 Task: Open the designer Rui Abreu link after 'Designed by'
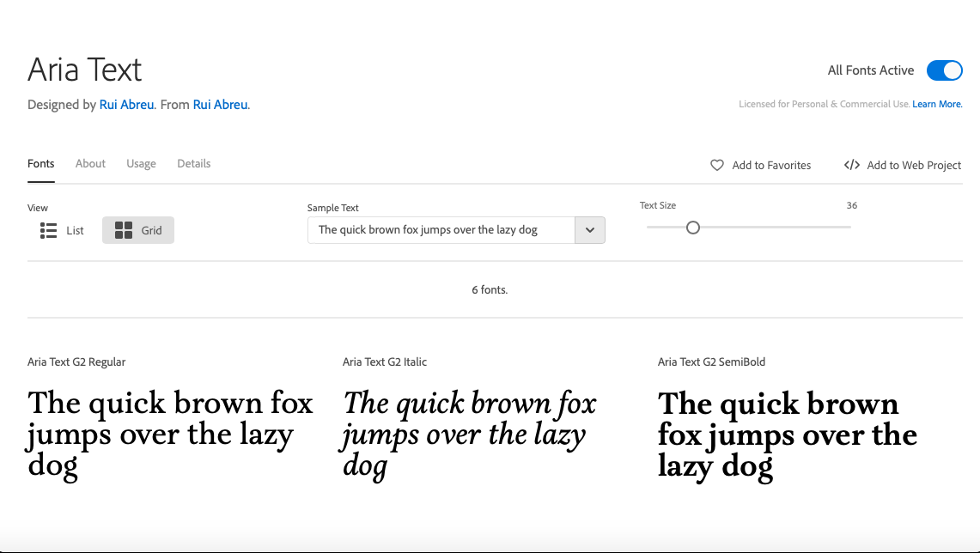128,105
